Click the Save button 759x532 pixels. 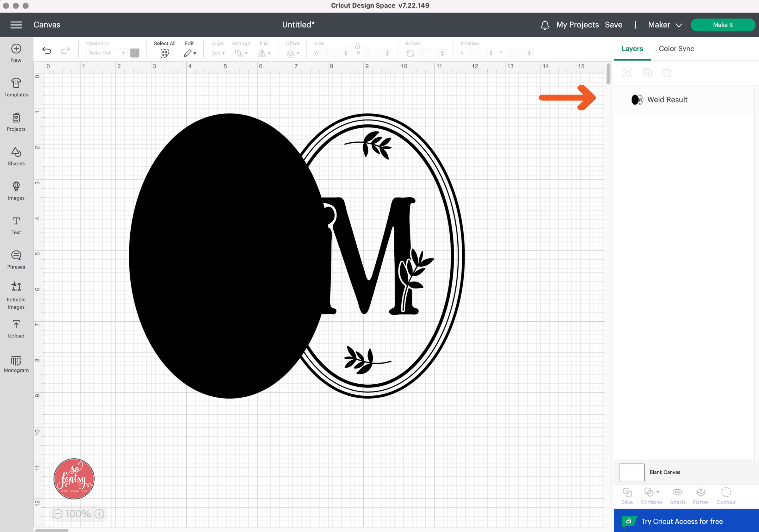coord(614,24)
